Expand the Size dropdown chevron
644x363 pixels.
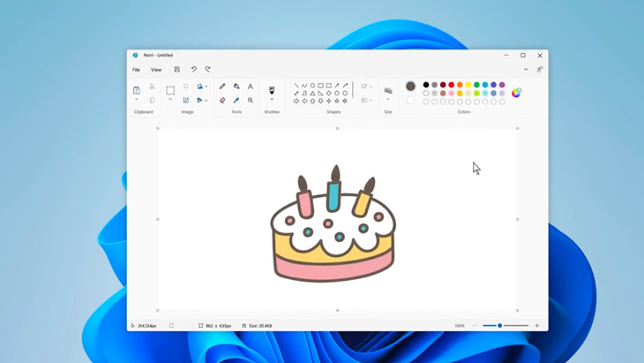tap(388, 100)
